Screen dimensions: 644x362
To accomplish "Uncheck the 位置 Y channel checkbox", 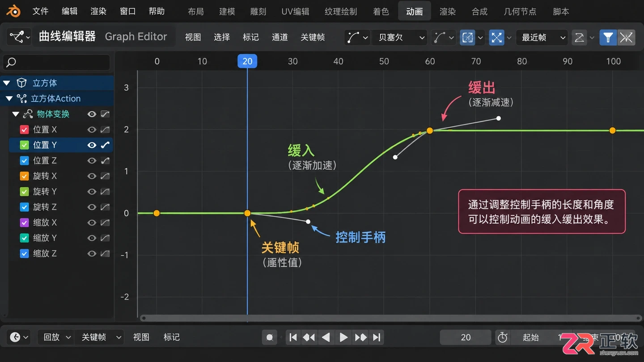I will 25,145.
